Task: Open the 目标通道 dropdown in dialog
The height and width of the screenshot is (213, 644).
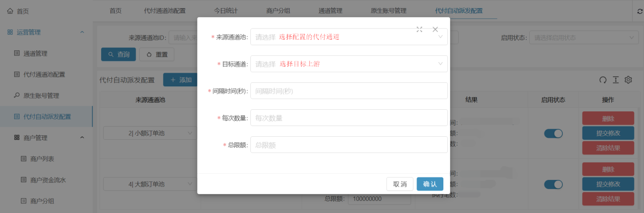Action: point(349,64)
